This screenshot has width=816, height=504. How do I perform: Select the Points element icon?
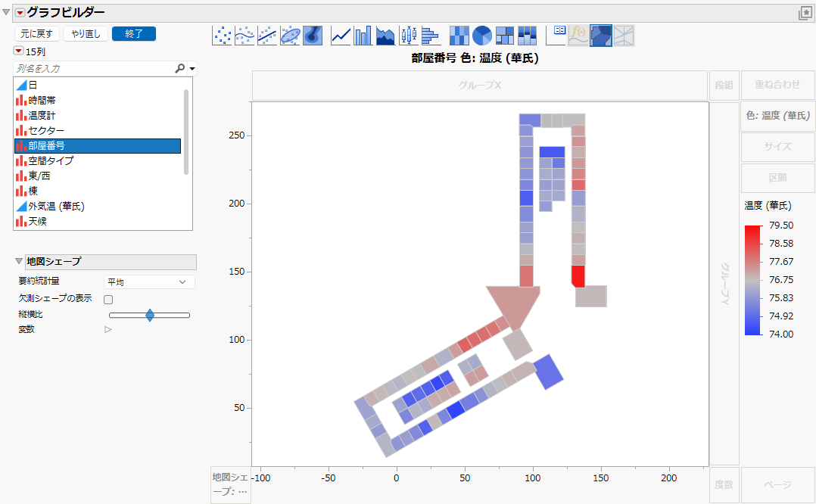coord(223,36)
